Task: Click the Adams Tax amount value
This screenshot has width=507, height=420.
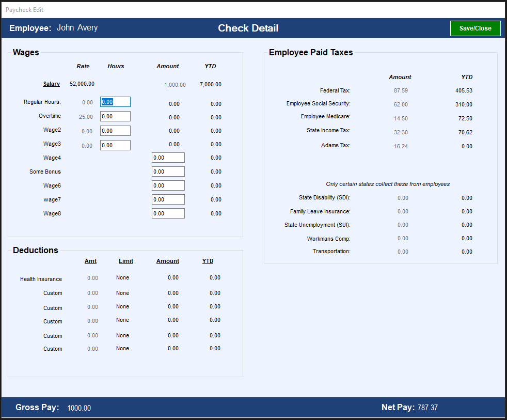Action: (x=401, y=146)
